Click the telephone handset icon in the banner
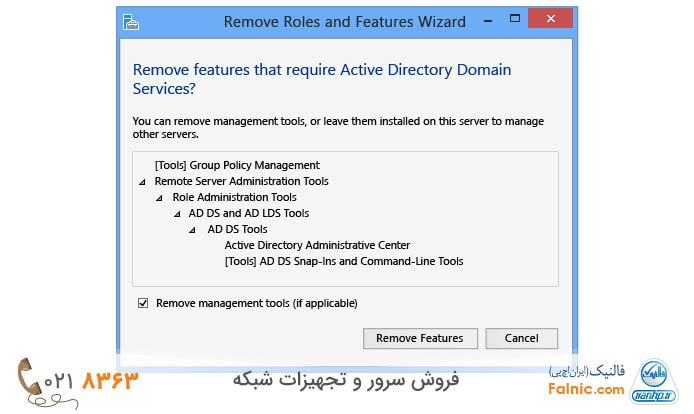The image size is (694, 414). tap(38, 379)
